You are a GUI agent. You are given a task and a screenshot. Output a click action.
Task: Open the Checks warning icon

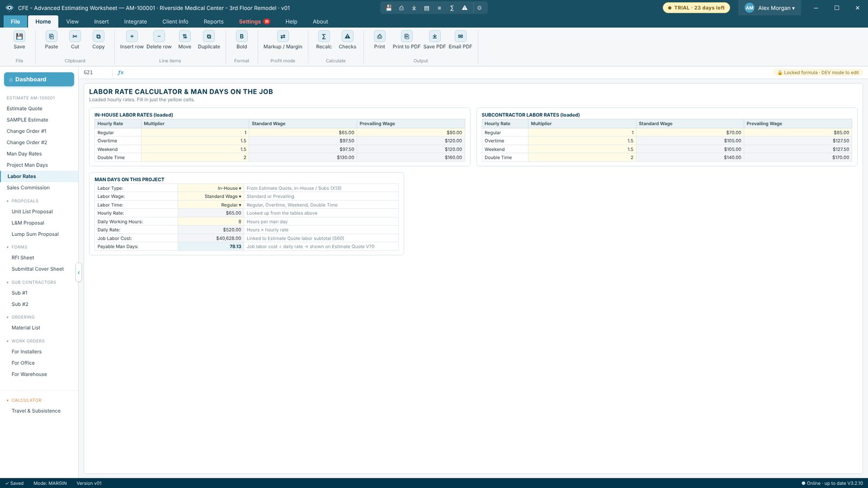[x=347, y=36]
